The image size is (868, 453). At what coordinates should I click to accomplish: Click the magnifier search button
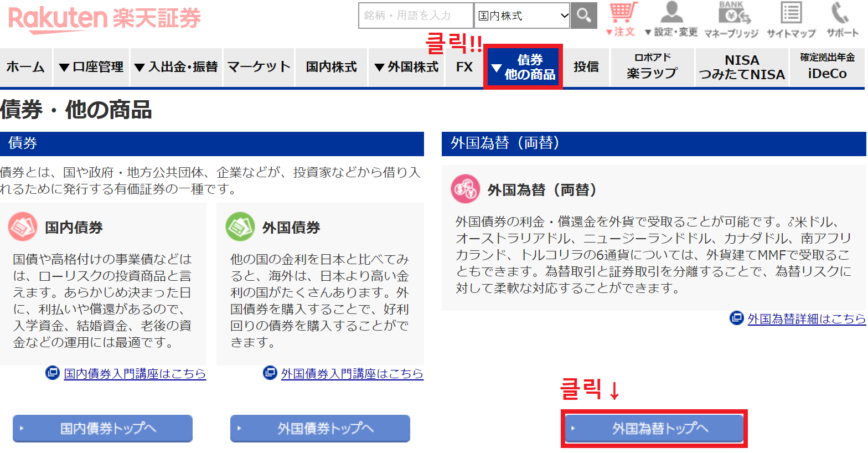click(584, 16)
